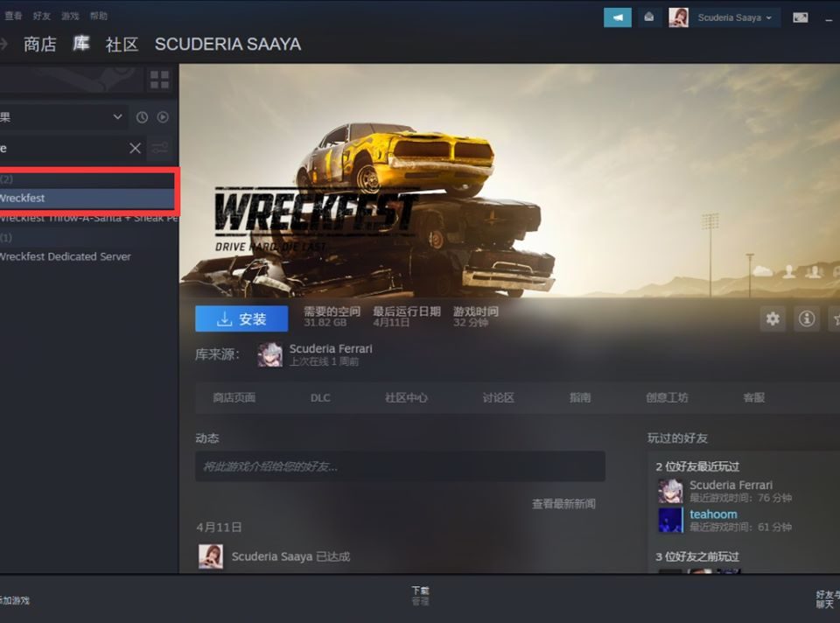
Task: Open the 好友与聊天 friends chat
Action: pos(828,599)
